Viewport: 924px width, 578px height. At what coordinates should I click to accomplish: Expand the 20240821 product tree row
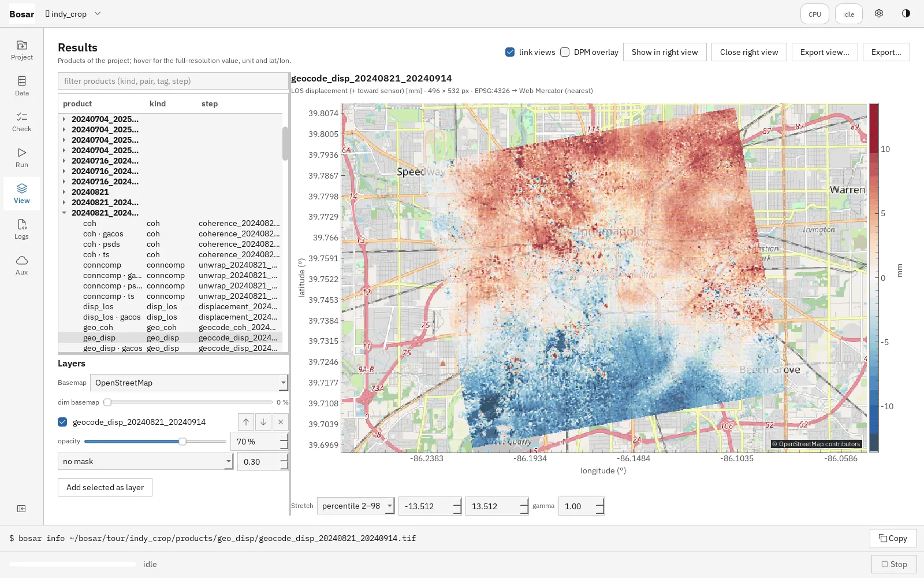click(x=64, y=192)
